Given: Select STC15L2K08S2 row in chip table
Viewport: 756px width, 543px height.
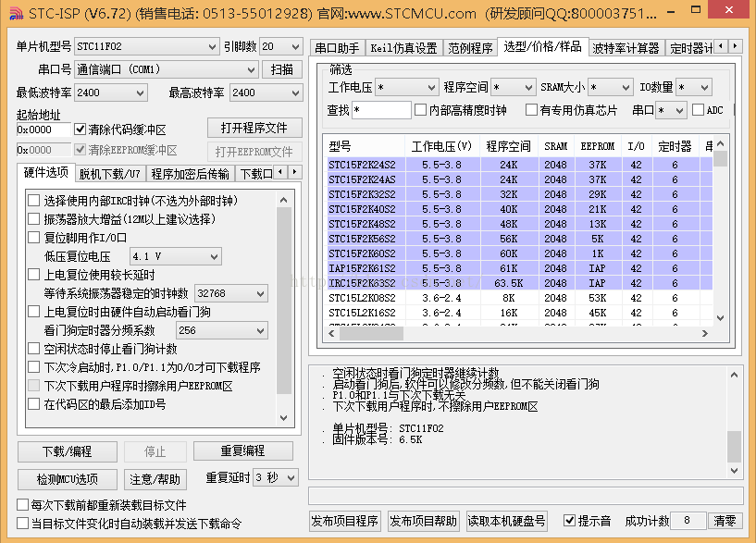Looking at the screenshot, I should click(520, 298).
